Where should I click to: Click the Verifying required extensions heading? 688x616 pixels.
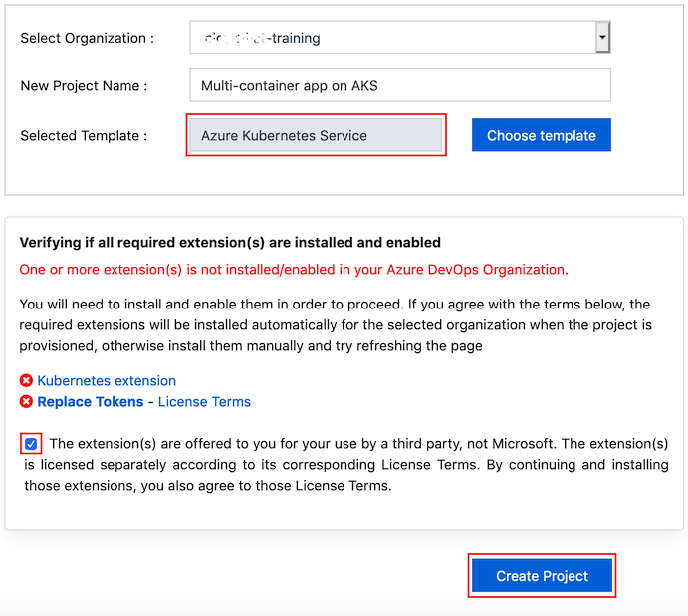coord(230,243)
